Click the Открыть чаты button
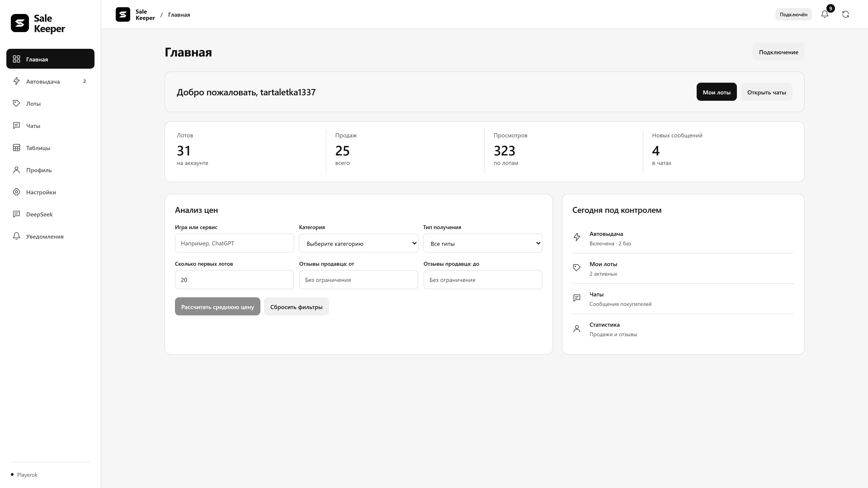 pos(767,92)
